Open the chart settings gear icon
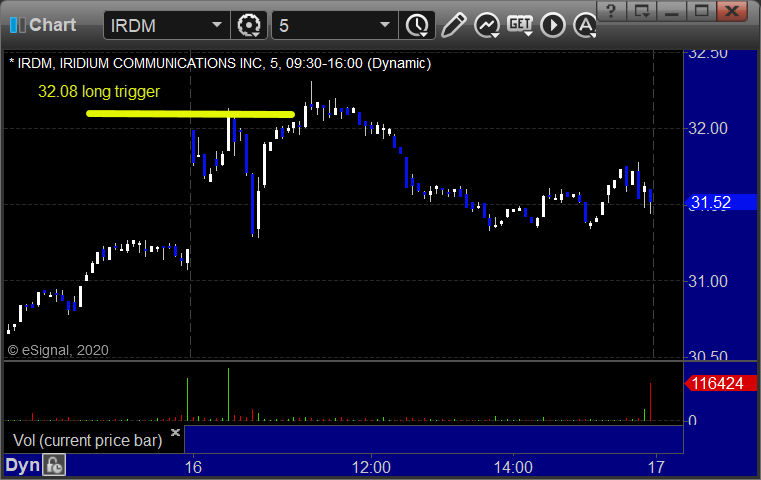761x480 pixels. 248,25
